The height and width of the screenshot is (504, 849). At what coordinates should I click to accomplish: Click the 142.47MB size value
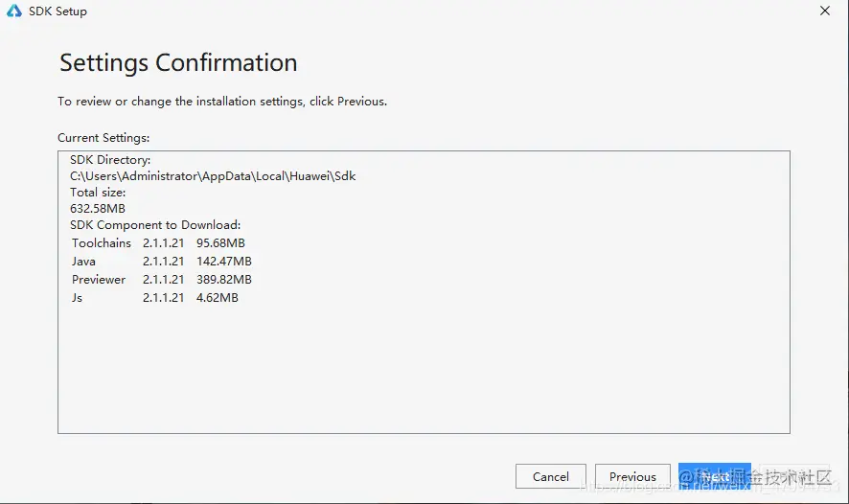click(223, 262)
